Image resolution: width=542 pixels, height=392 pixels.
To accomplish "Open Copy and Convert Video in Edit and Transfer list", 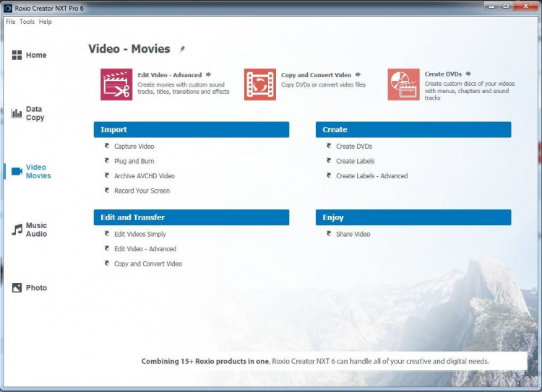I will (148, 264).
